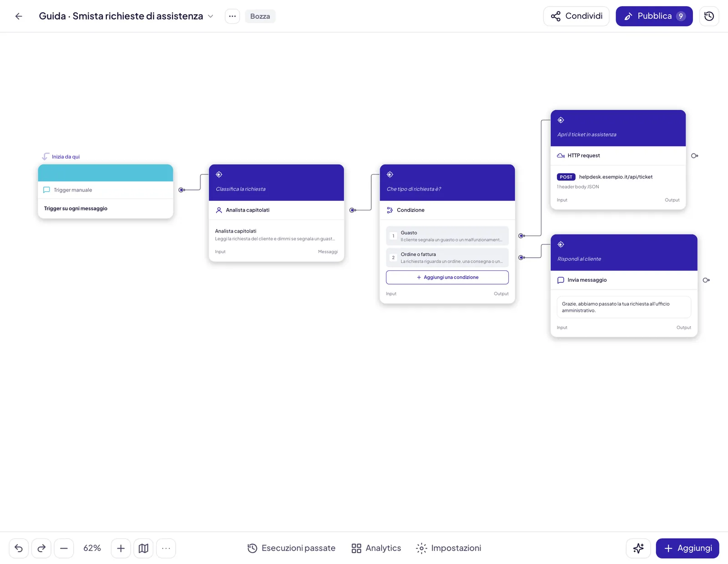Click Trigger su ogni messaggio text
Image resolution: width=728 pixels, height=564 pixels.
coord(76,208)
